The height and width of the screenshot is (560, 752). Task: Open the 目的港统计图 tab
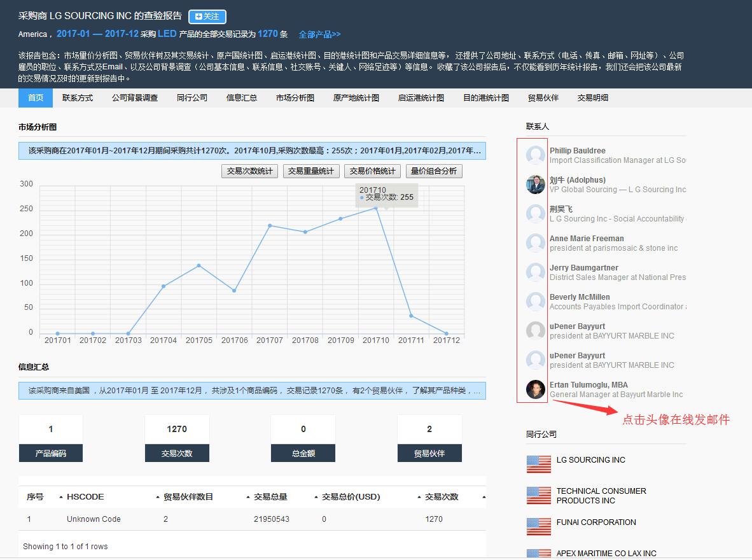point(486,98)
